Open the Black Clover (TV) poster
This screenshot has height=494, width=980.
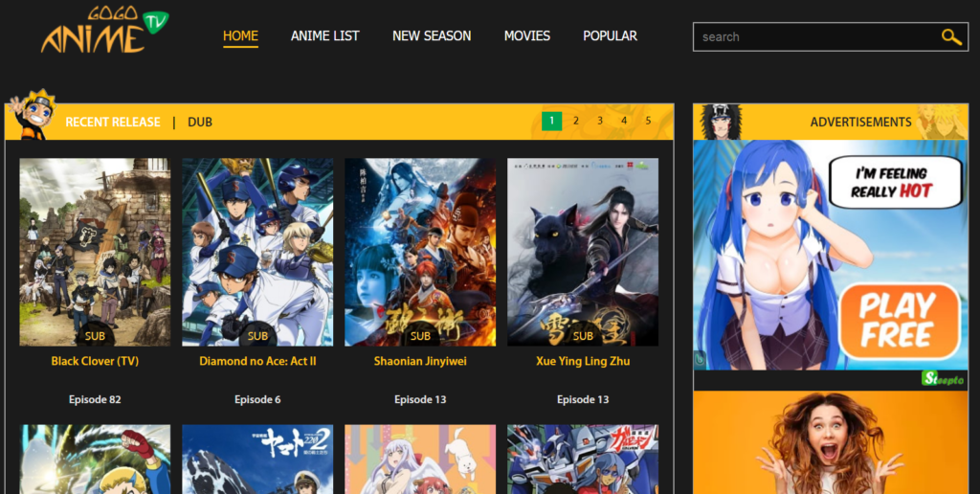pyautogui.click(x=95, y=252)
